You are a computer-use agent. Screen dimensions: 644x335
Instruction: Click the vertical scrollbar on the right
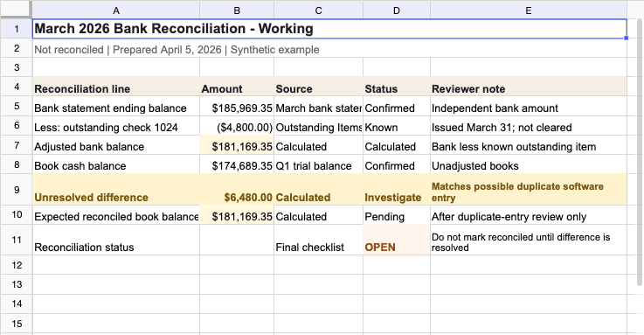coord(639,152)
